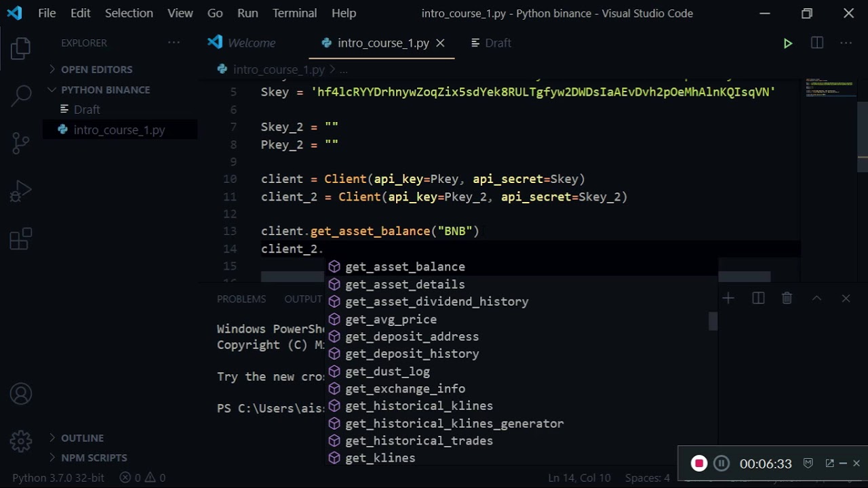The width and height of the screenshot is (868, 488).
Task: Open the Manage gear menu
Action: click(20, 441)
